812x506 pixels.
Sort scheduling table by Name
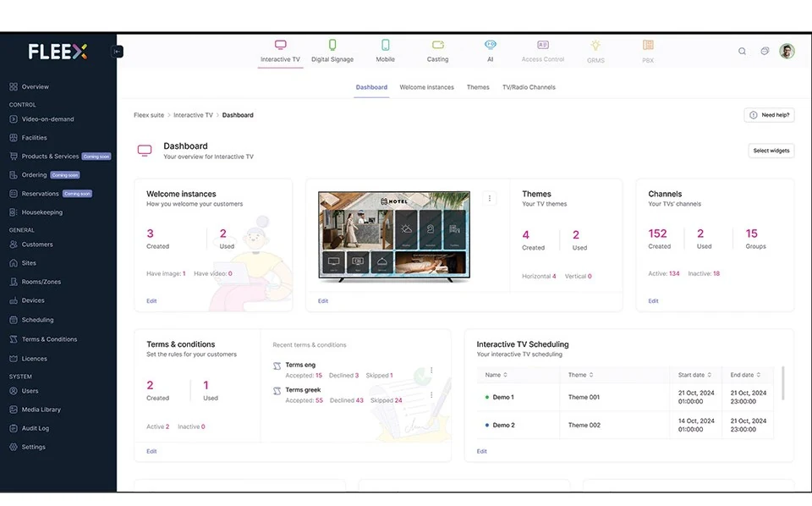pos(497,375)
